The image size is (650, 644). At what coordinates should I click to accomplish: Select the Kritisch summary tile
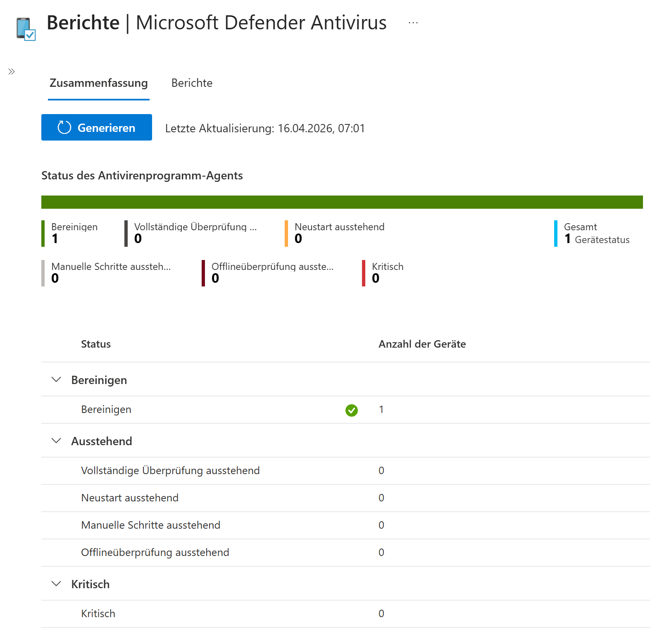tap(383, 273)
